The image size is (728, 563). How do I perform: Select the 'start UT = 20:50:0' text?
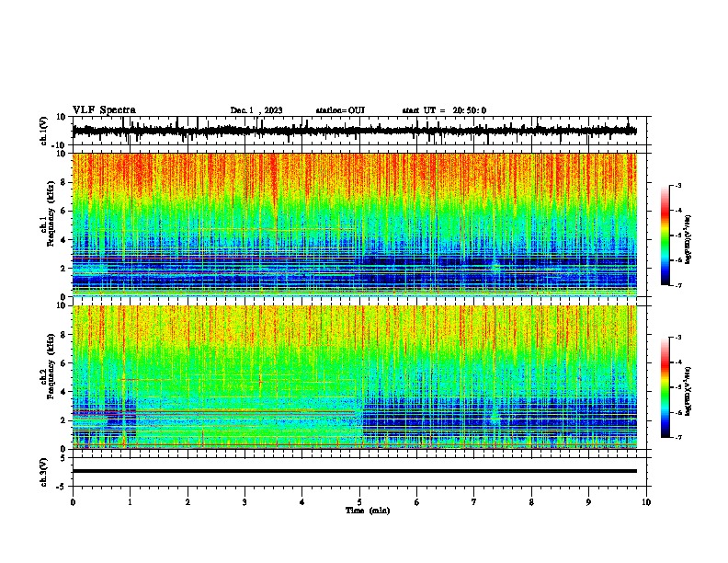point(444,110)
